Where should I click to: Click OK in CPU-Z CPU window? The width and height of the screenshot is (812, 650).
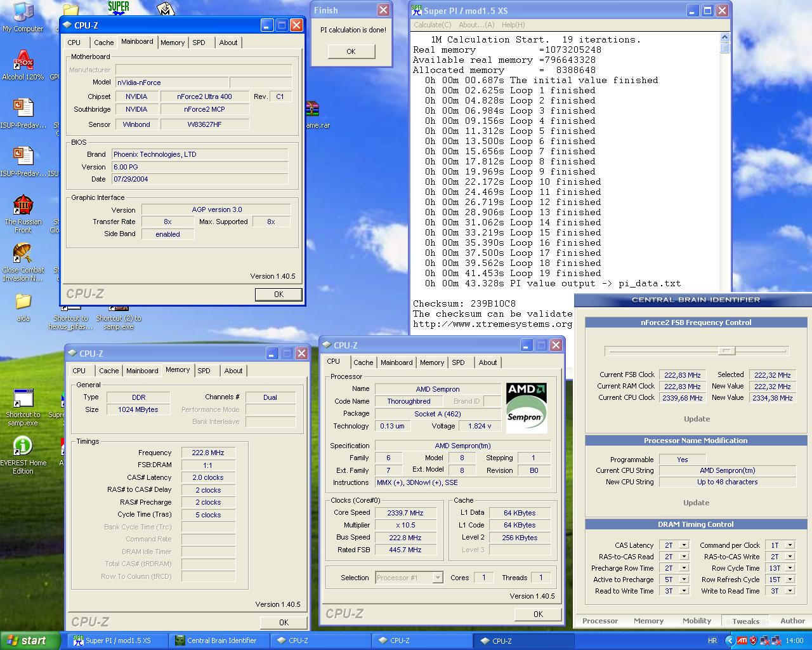(538, 614)
